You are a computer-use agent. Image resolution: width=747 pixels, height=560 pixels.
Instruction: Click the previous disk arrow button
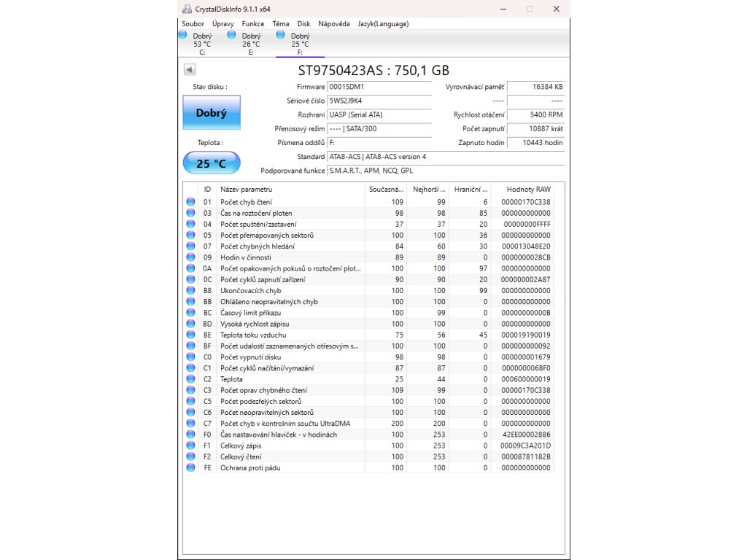(x=189, y=70)
